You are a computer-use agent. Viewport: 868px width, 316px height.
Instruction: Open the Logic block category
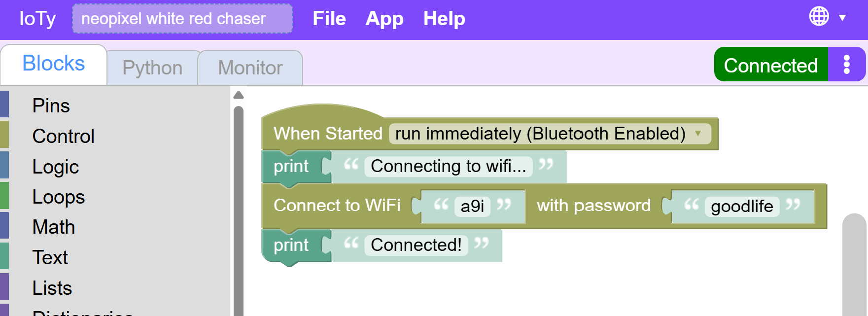[x=55, y=167]
